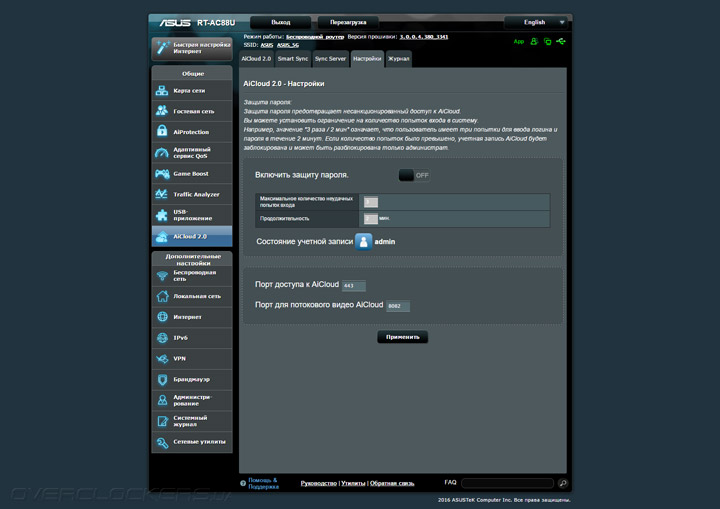Click the USB application puzzle icon
Image resolution: width=720 pixels, height=509 pixels.
162,215
